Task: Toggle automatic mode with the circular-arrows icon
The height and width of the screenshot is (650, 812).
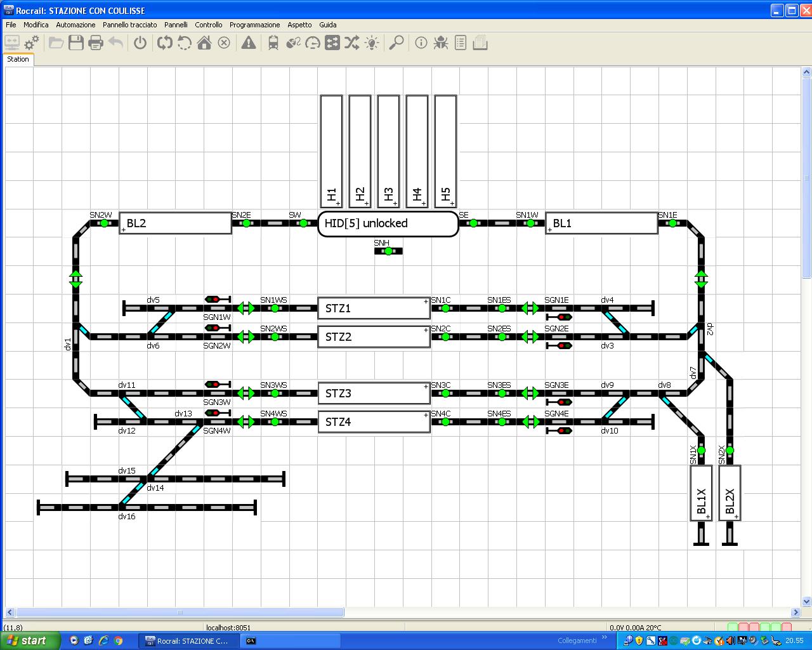Action: click(x=165, y=43)
